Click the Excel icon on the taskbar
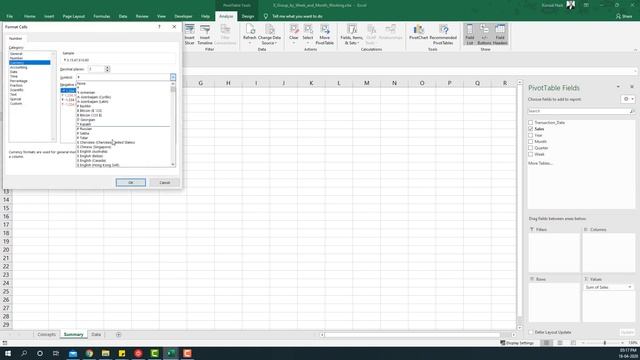This screenshot has width=640, height=360. [171, 353]
